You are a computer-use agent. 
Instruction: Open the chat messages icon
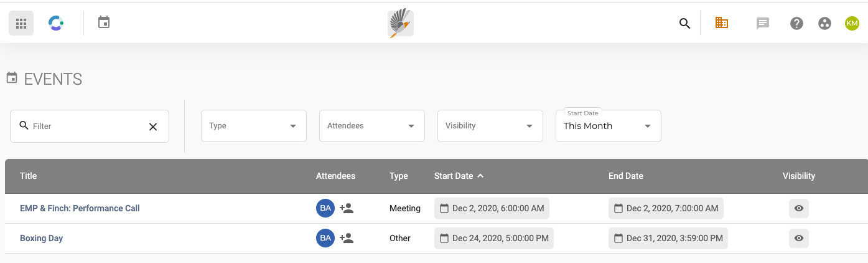tap(762, 24)
